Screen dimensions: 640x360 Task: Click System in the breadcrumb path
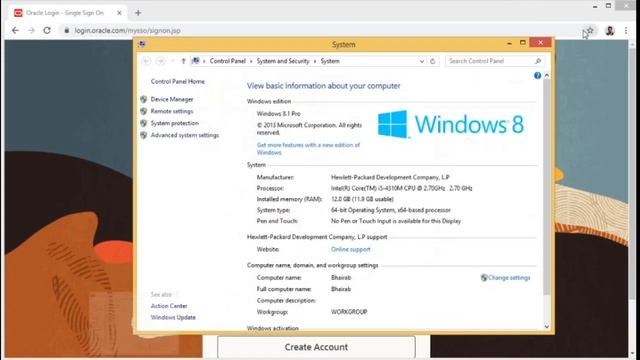pyautogui.click(x=330, y=61)
